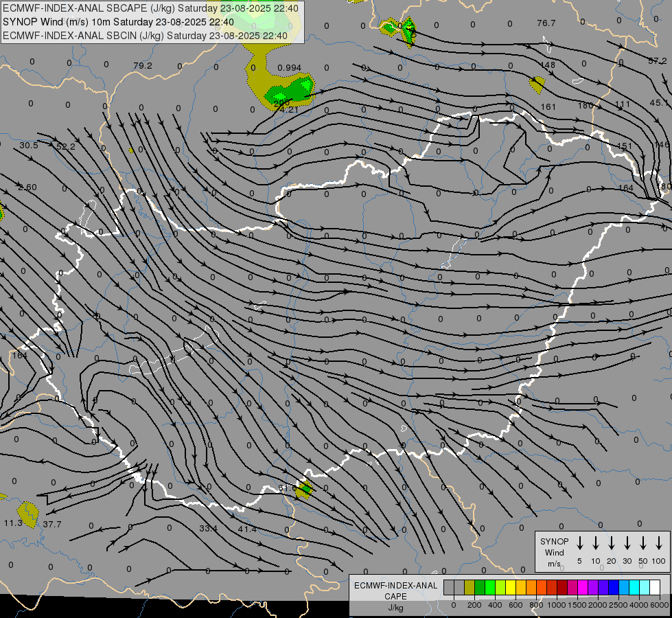Click the SYNOP Wind 10m title line
This screenshot has width=672, height=618.
[x=118, y=22]
